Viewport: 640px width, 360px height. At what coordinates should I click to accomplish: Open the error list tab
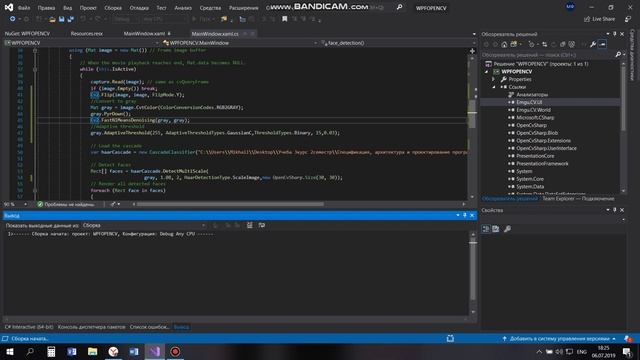pos(149,327)
